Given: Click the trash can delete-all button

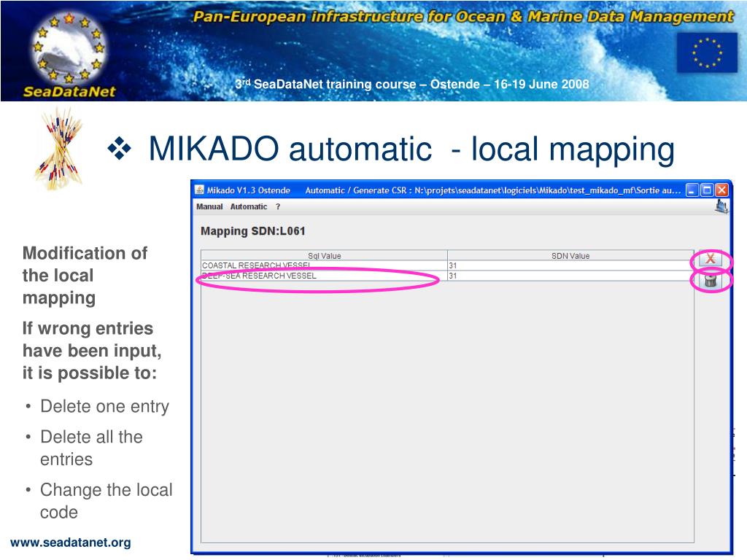Looking at the screenshot, I should point(710,280).
